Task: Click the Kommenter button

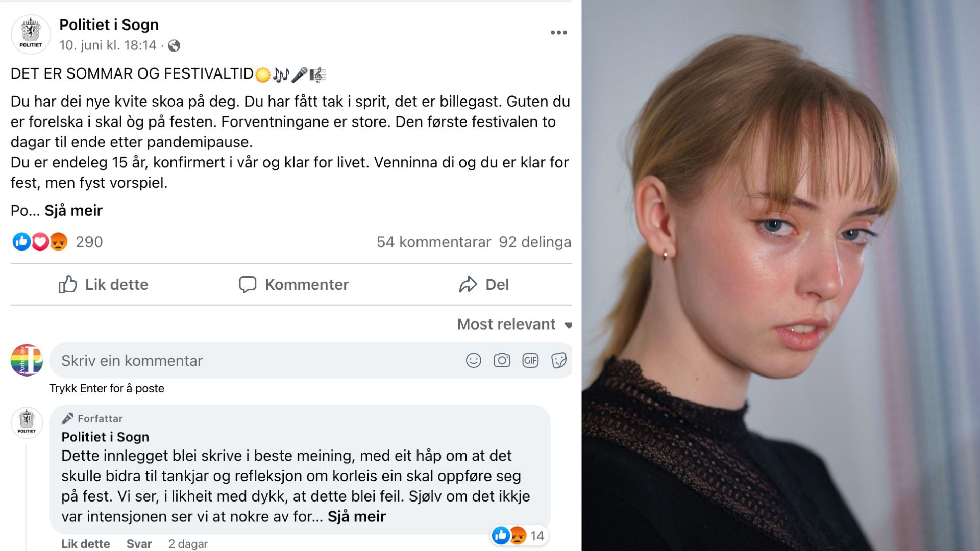Action: [x=294, y=285]
